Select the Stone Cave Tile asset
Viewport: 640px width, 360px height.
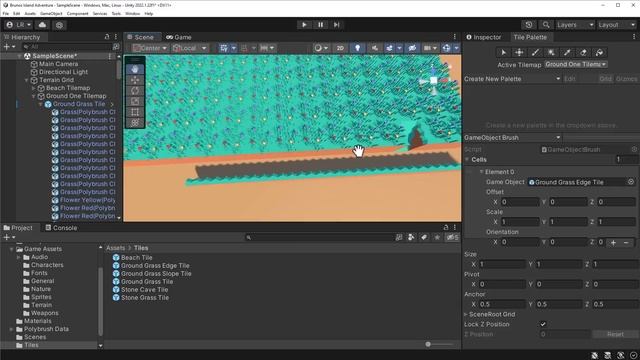point(144,289)
